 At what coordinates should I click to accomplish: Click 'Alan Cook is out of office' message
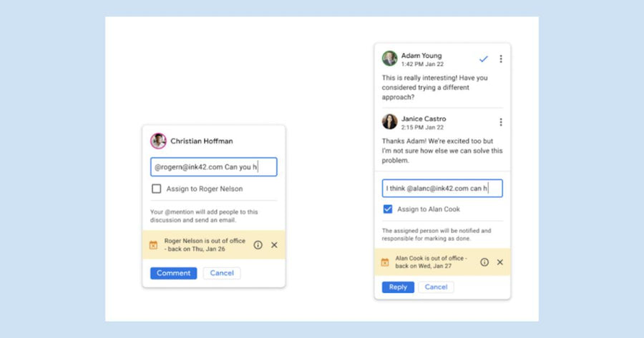pyautogui.click(x=431, y=262)
